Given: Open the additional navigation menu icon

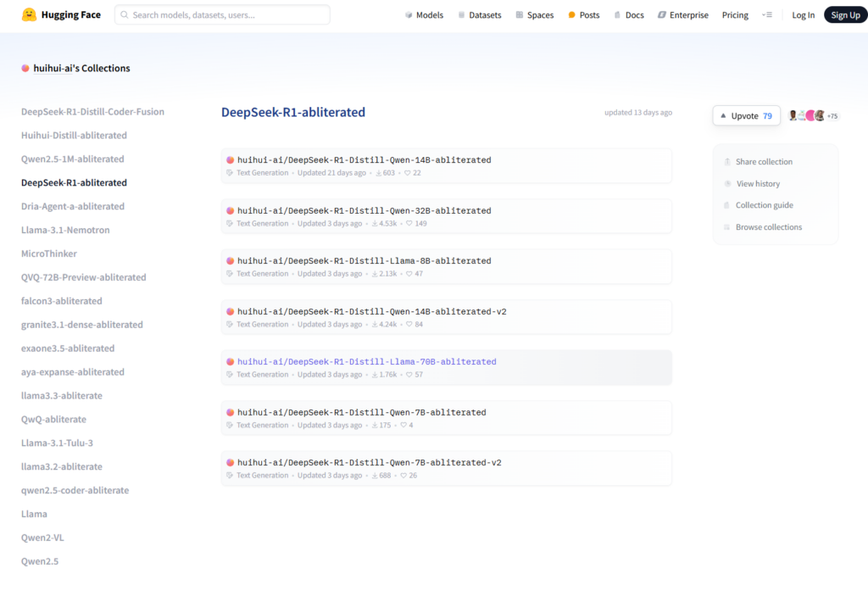Looking at the screenshot, I should pyautogui.click(x=767, y=15).
